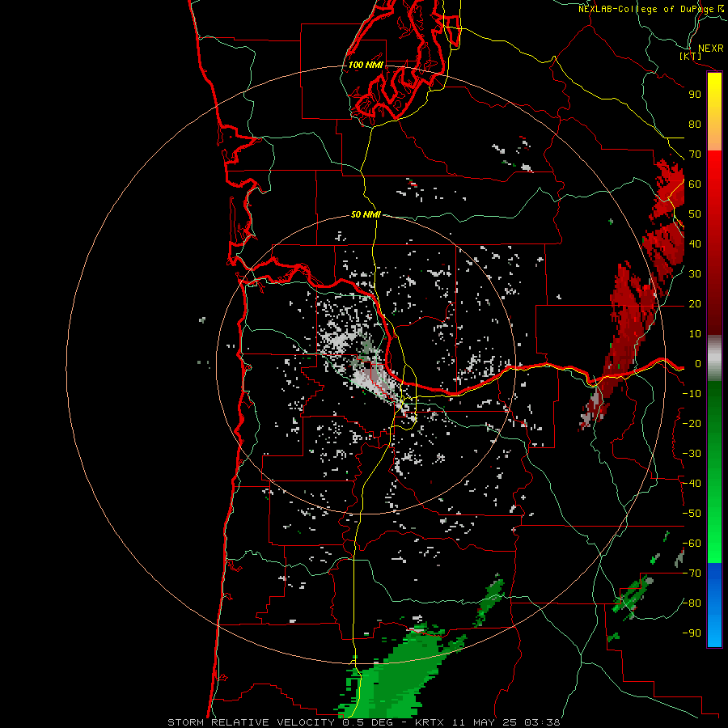Image resolution: width=728 pixels, height=728 pixels.
Task: Click the "50 NMI" range ring label
Action: [x=366, y=214]
